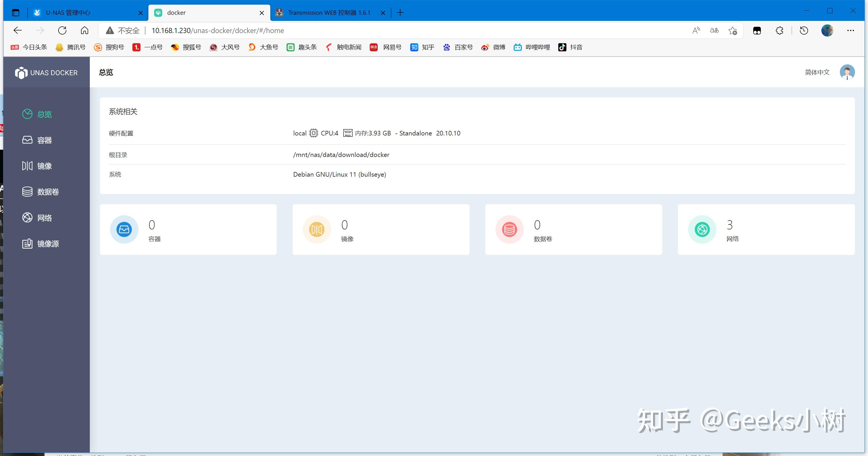
Task: Open the 知乎 bookmark
Action: [x=422, y=47]
